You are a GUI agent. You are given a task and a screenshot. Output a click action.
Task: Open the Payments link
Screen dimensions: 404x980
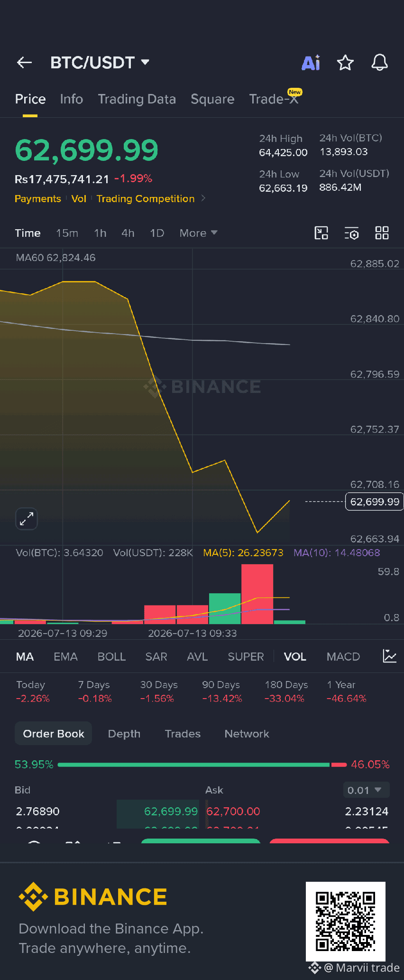(38, 198)
